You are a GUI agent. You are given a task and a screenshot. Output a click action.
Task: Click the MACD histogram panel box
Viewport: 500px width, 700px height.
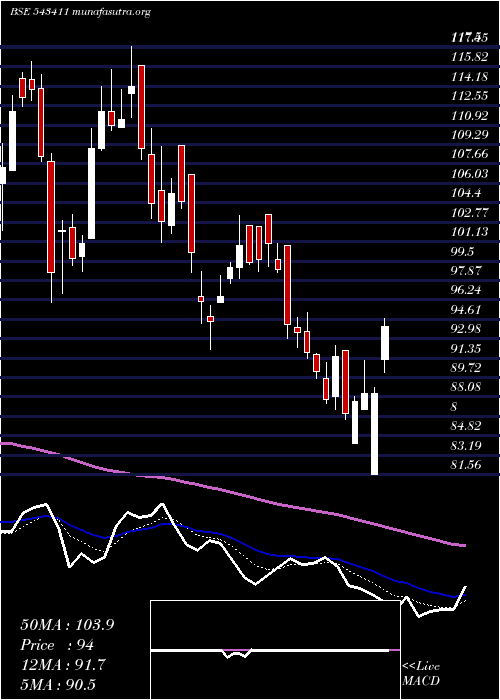tap(275, 650)
